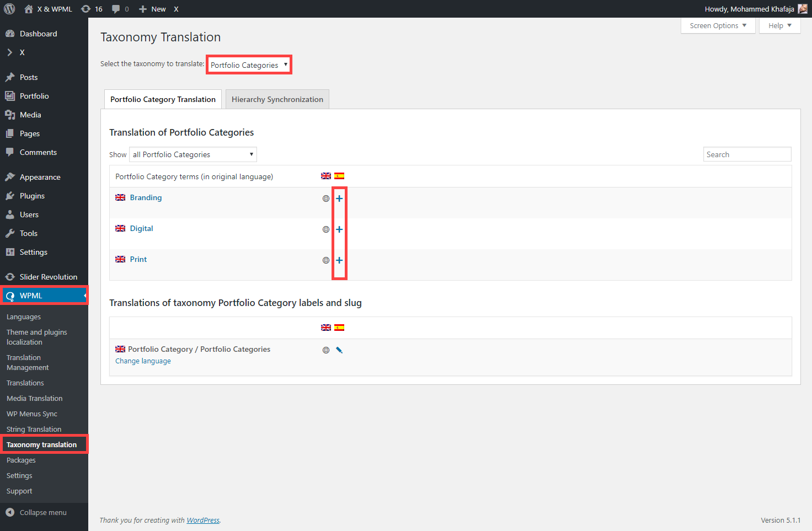Open the WPML menu item

[44, 296]
